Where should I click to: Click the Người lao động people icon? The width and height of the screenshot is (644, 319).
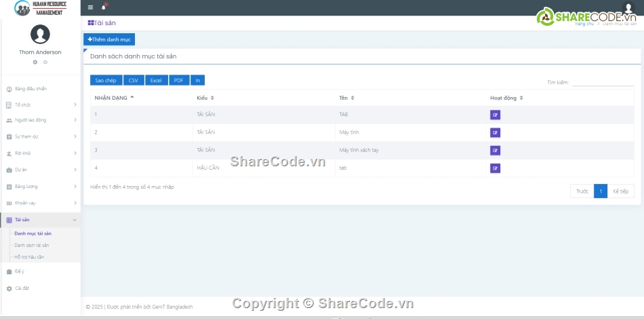(9, 120)
